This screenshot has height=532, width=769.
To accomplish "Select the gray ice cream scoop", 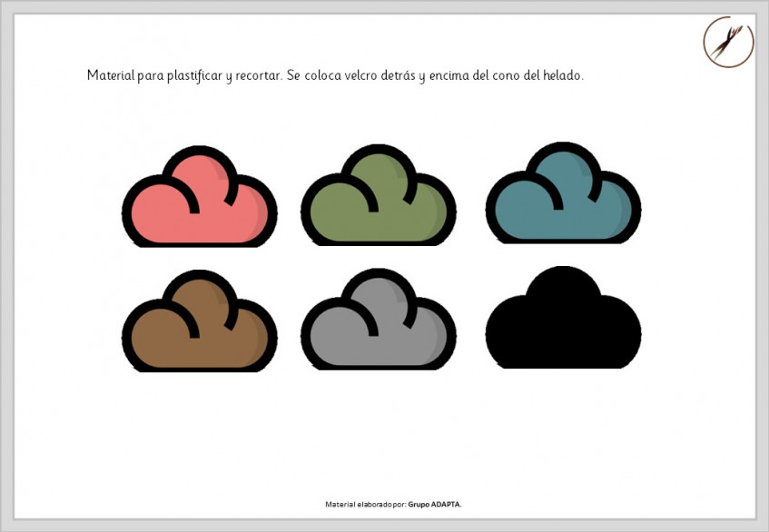I will click(x=379, y=319).
